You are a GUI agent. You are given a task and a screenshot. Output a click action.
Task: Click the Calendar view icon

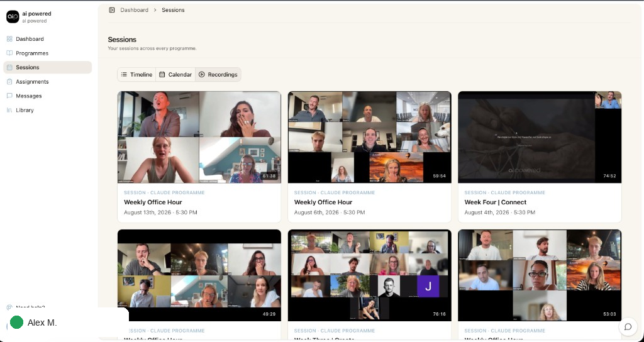point(162,74)
